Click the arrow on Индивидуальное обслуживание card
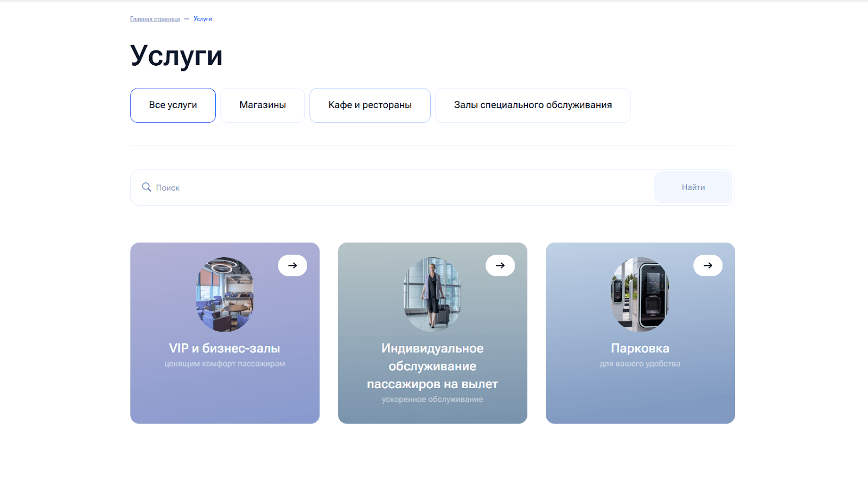 [500, 265]
